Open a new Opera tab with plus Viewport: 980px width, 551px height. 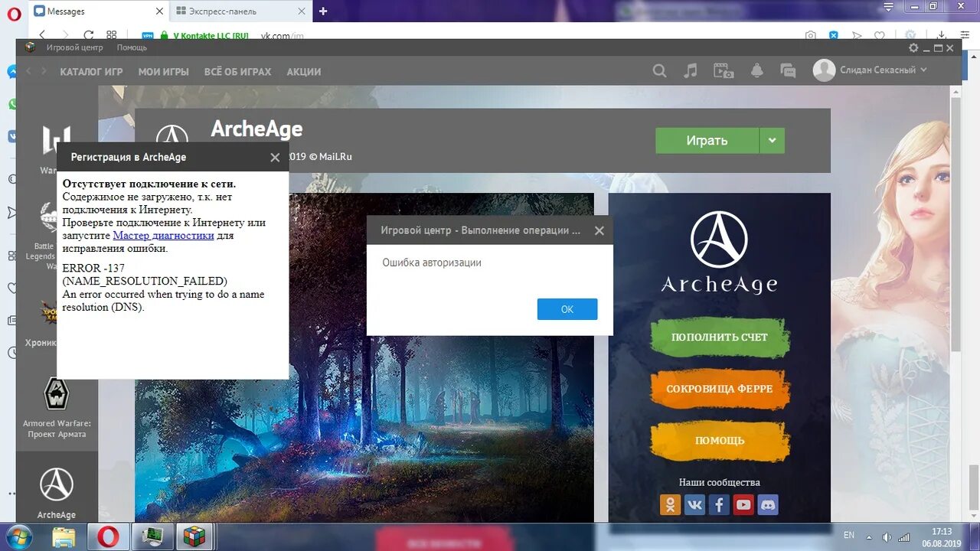tap(323, 11)
